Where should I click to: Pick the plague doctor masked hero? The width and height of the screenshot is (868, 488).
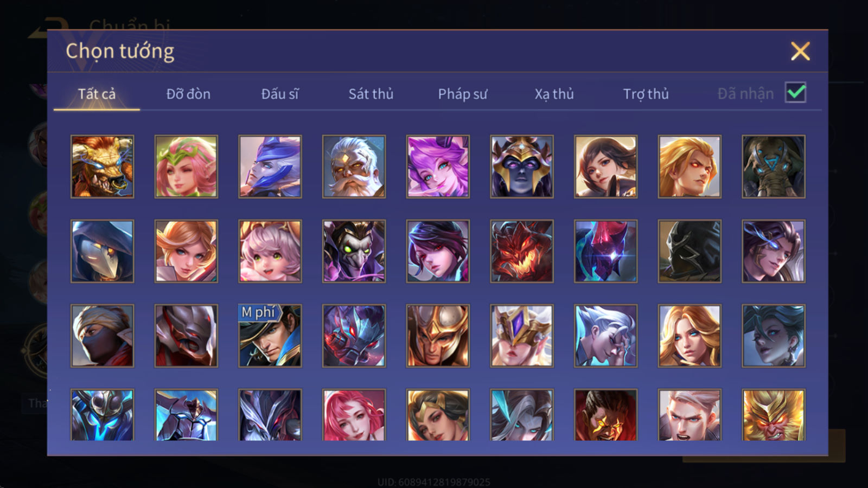coord(102,251)
